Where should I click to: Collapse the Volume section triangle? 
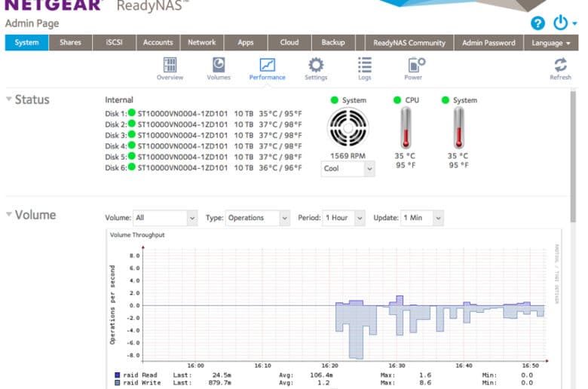(8, 214)
